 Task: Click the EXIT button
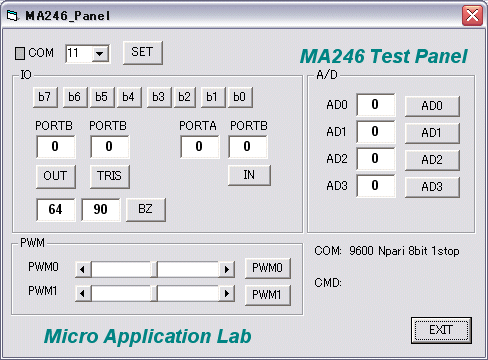(x=441, y=330)
